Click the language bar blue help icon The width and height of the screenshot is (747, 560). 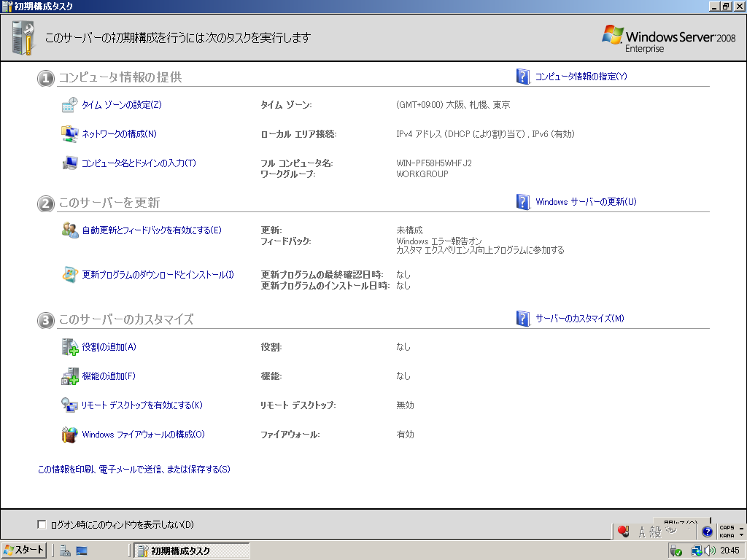(x=707, y=532)
